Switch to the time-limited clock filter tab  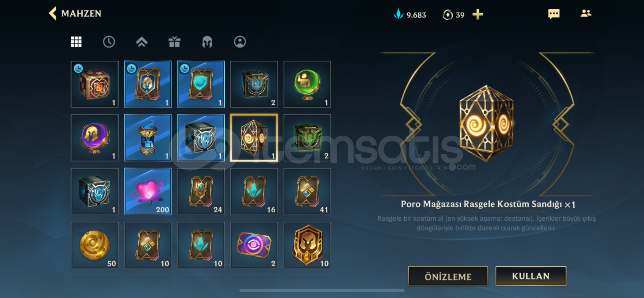click(x=109, y=42)
